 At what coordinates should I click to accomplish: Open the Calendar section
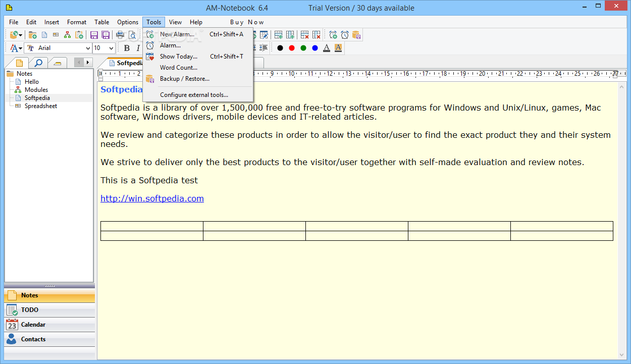[x=49, y=325]
